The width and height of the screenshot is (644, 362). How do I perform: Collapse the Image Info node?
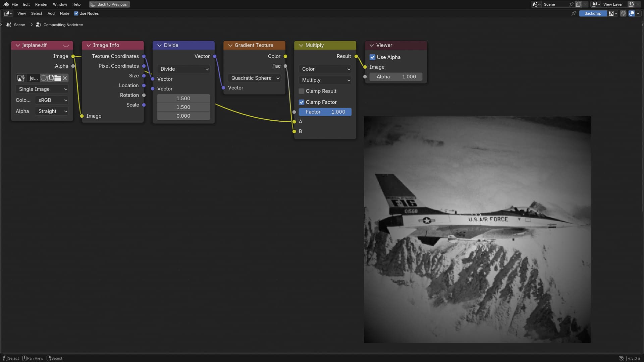[89, 45]
